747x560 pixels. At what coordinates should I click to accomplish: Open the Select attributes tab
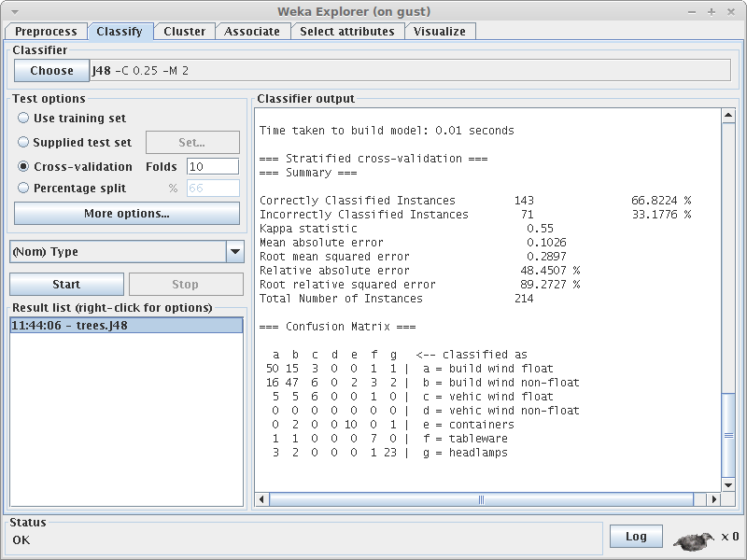tap(347, 32)
